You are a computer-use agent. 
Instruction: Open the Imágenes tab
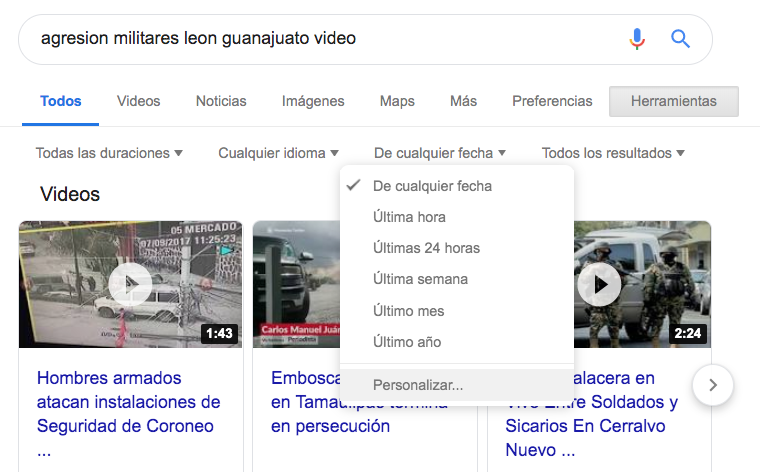click(x=313, y=101)
